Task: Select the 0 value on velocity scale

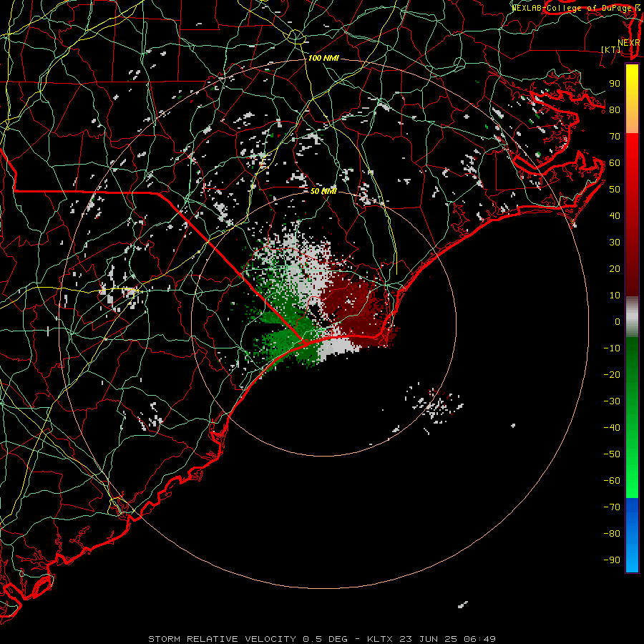Action: tap(618, 322)
